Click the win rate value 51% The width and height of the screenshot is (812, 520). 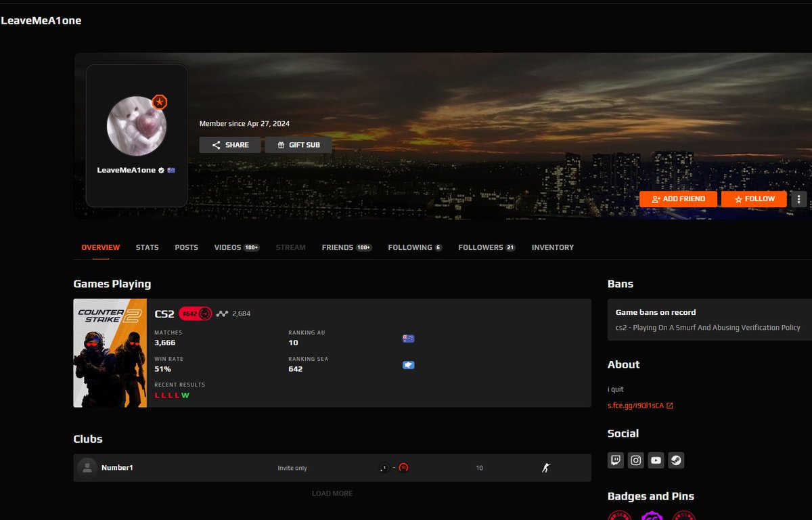(162, 369)
